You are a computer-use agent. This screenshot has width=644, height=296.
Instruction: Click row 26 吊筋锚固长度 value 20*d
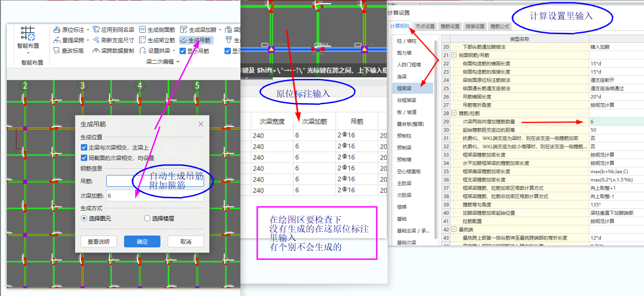tap(616, 97)
